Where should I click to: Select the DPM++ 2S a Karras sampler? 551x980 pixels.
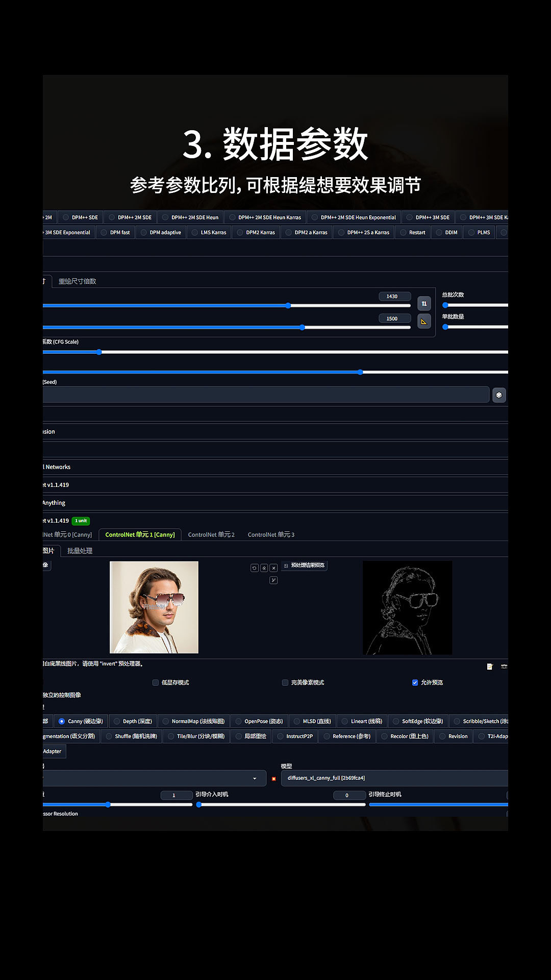pyautogui.click(x=364, y=232)
